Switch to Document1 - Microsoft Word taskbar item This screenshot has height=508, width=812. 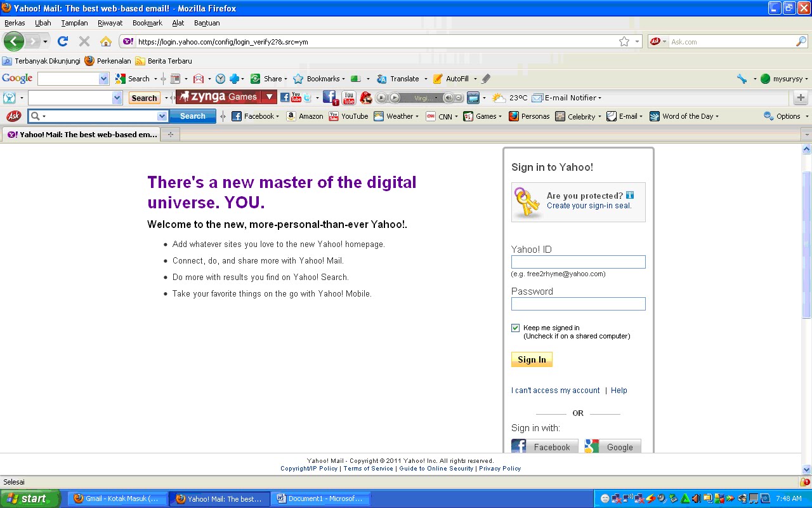pyautogui.click(x=322, y=499)
